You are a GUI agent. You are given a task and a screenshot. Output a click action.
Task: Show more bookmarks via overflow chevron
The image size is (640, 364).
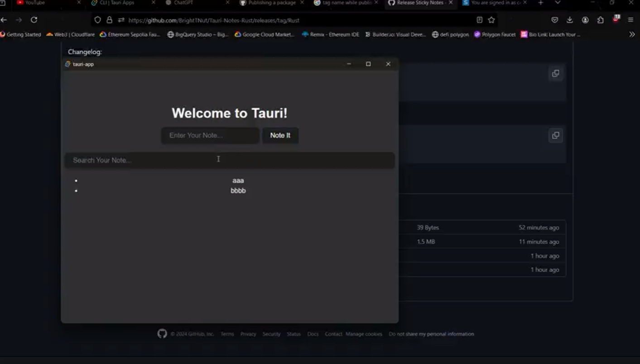632,34
